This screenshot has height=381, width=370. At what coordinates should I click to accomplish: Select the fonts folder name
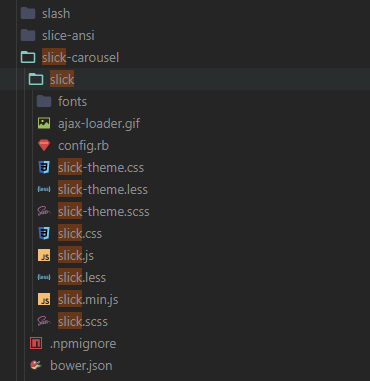point(72,101)
